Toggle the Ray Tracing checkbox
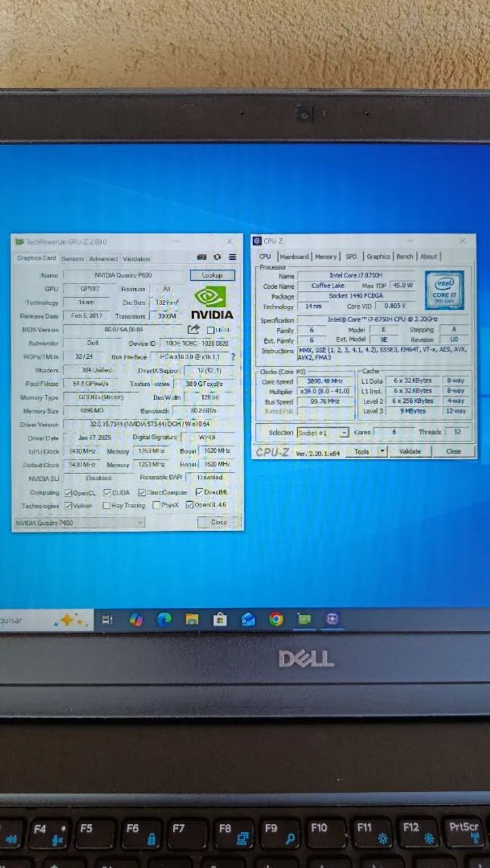 pos(107,505)
